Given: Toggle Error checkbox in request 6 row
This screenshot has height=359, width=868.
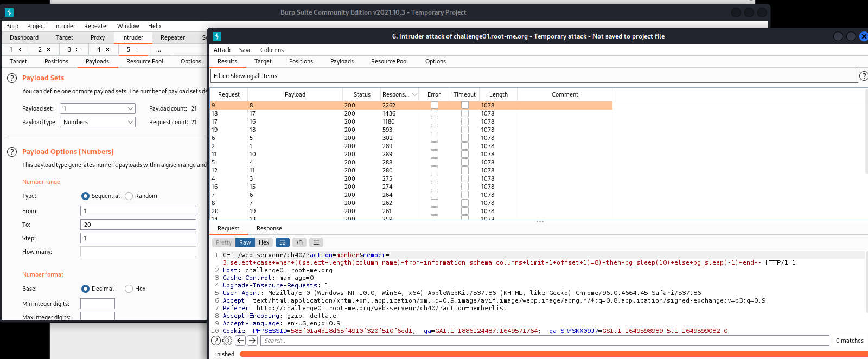Looking at the screenshot, I should pos(435,138).
